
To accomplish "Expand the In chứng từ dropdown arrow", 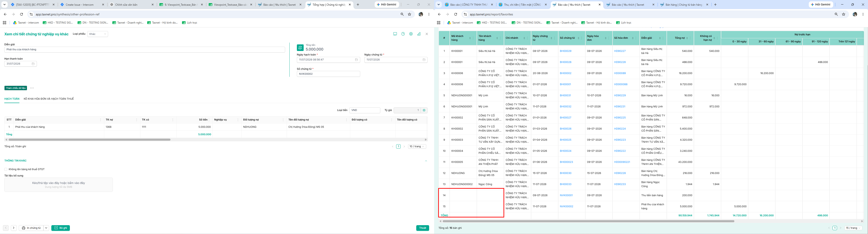I will [46, 228].
